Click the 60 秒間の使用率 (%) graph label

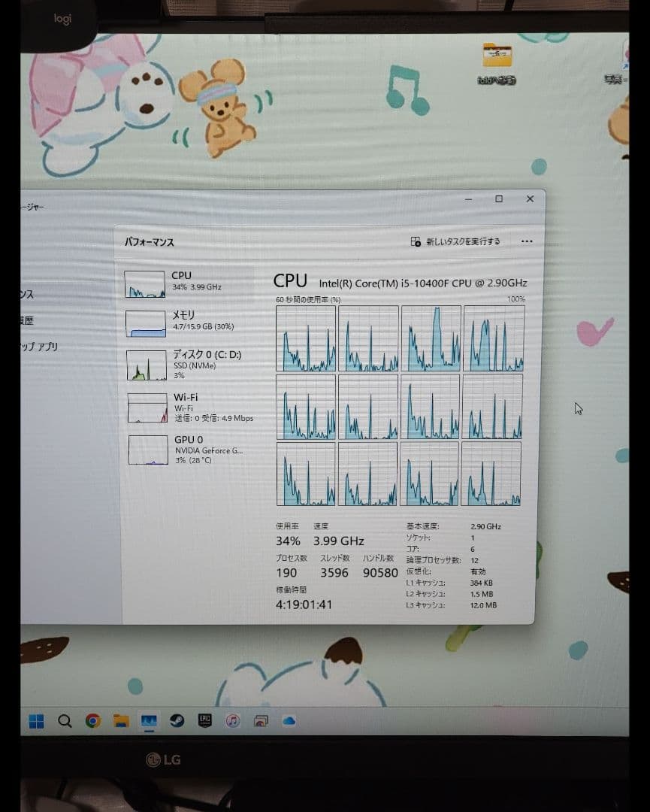308,299
